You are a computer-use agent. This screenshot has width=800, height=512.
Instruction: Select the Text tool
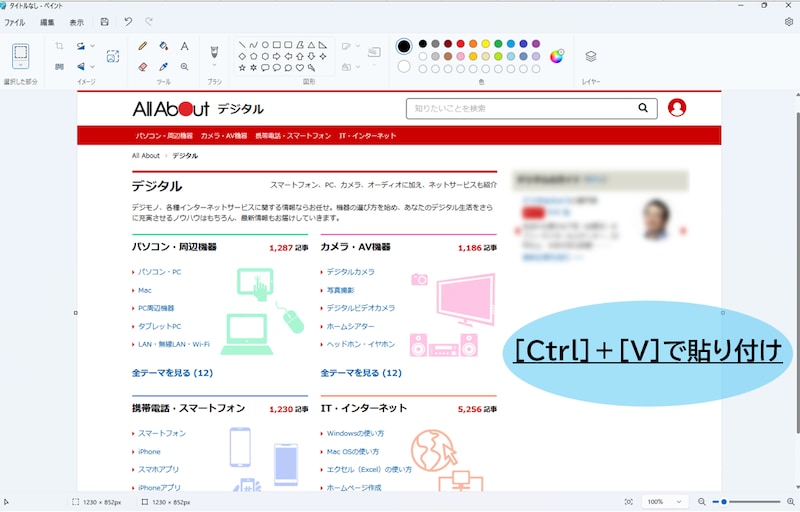pos(184,46)
